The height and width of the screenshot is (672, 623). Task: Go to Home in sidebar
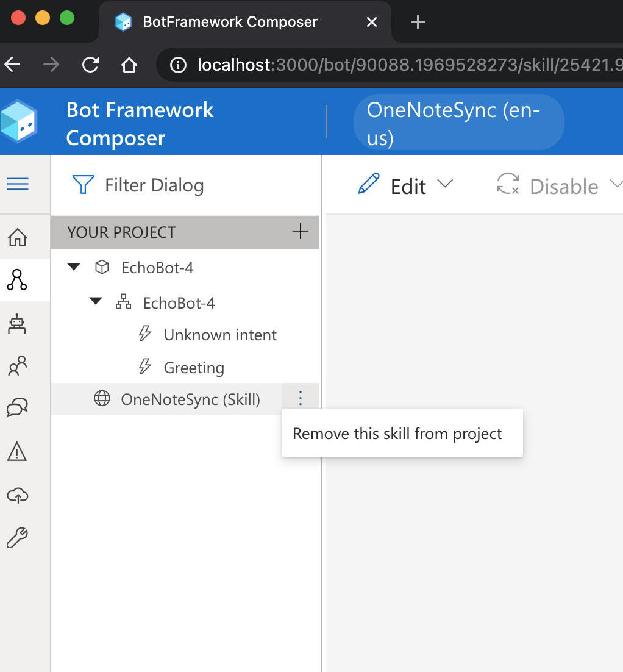pyautogui.click(x=18, y=237)
